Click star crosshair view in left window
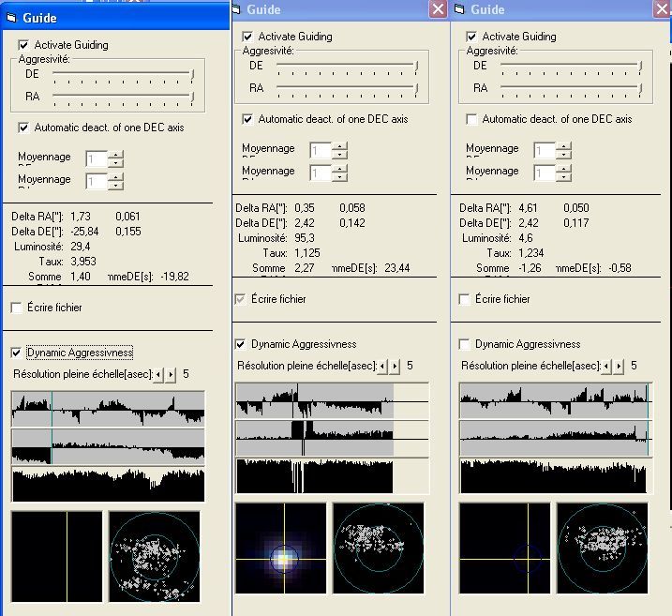Screen dimensions: 672x616 pyautogui.click(x=57, y=557)
